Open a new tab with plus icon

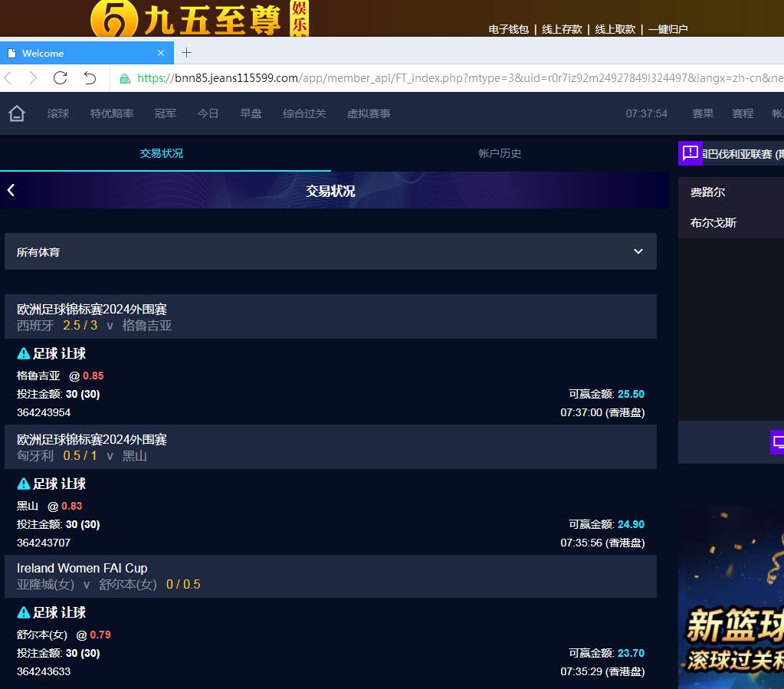pyautogui.click(x=186, y=53)
